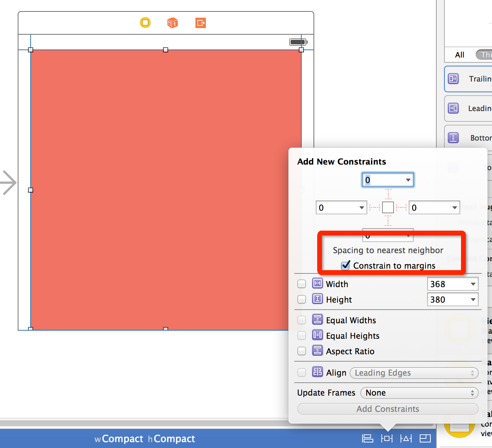492x448 pixels.
Task: Click the Embed In icon in layout bar
Action: pos(425,439)
